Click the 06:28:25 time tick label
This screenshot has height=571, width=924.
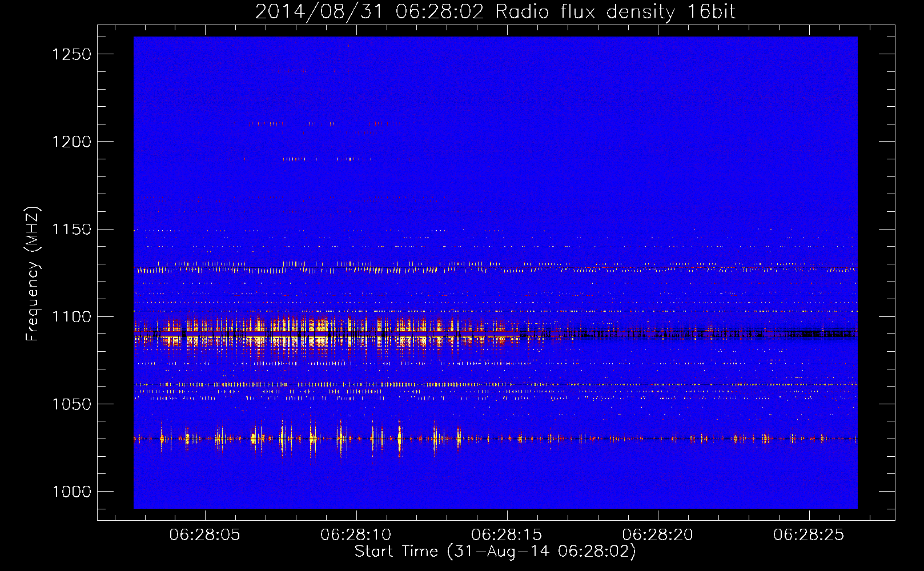809,535
